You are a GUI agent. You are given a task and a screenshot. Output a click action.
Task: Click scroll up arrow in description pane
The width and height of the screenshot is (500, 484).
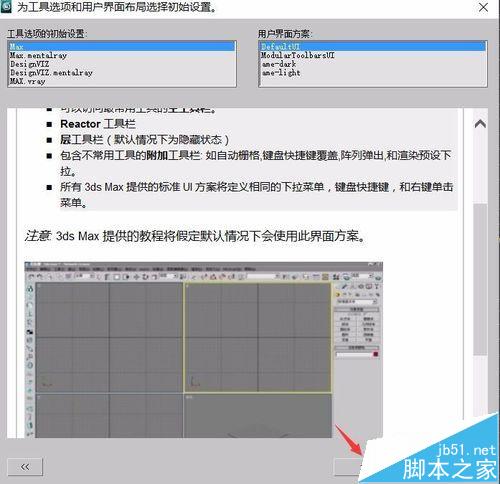480,124
